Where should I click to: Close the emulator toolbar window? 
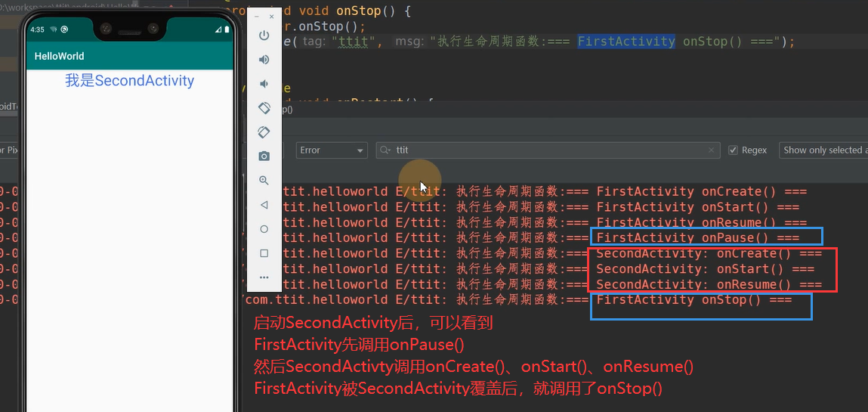271,17
